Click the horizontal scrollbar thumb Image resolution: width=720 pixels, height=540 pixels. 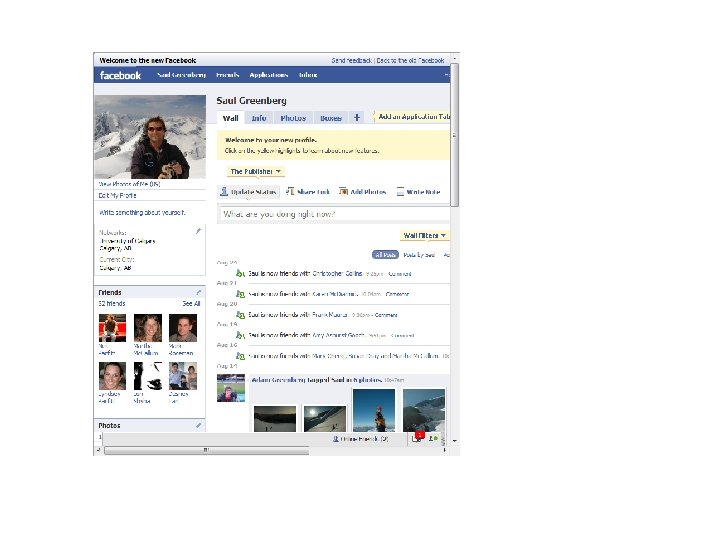(207, 450)
